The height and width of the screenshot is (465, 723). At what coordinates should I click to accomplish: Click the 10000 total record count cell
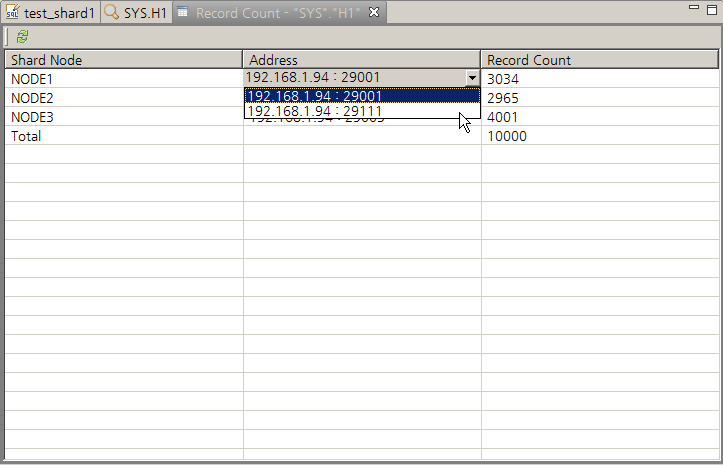[x=506, y=136]
